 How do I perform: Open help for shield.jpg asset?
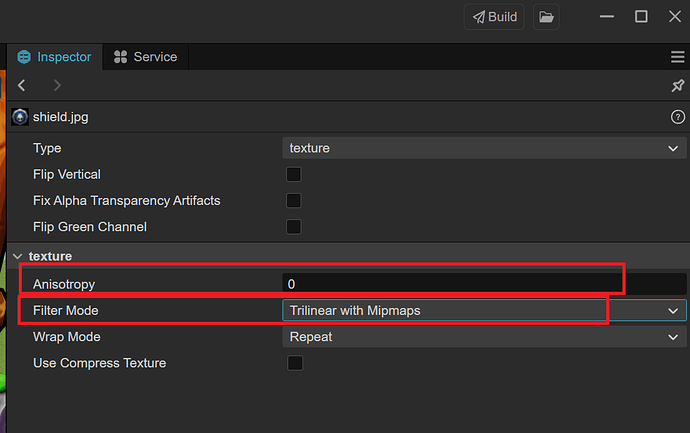pos(677,117)
